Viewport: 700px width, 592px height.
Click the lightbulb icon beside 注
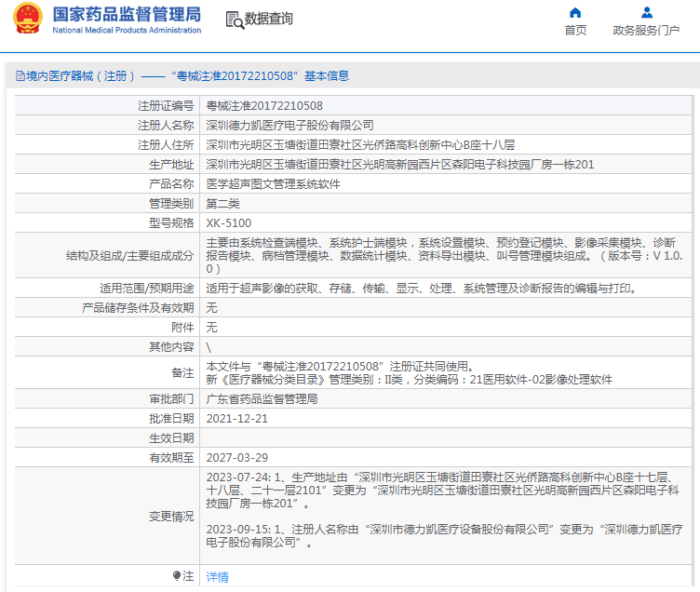point(177,575)
